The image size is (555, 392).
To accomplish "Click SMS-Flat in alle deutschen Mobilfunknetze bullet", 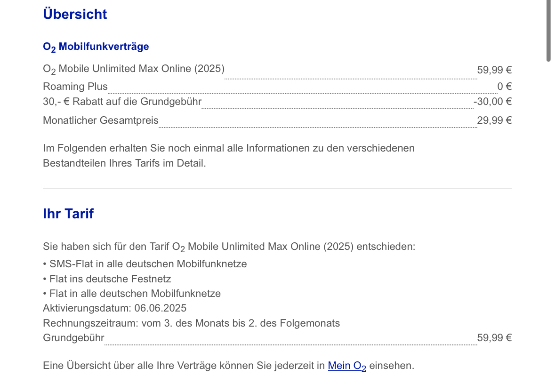I will (145, 264).
